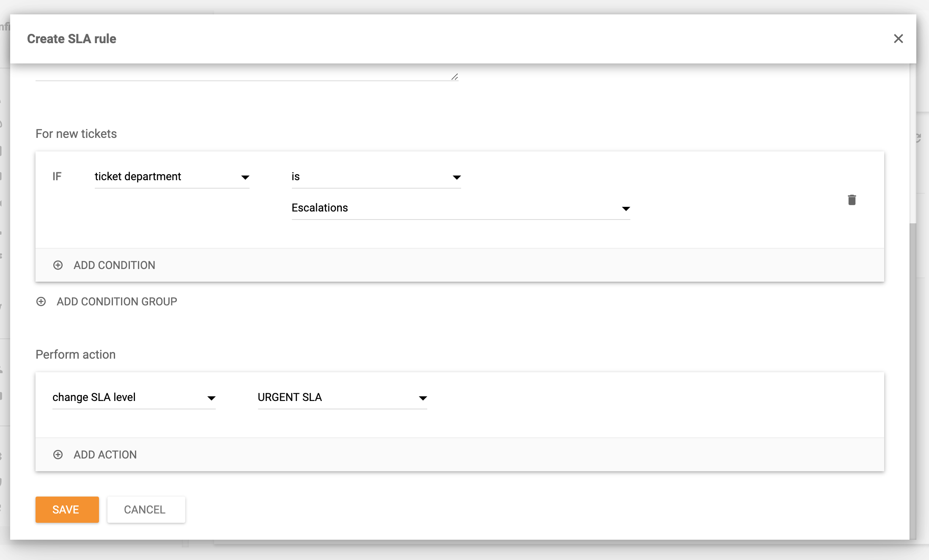Change the Escalations department selection

click(x=460, y=208)
